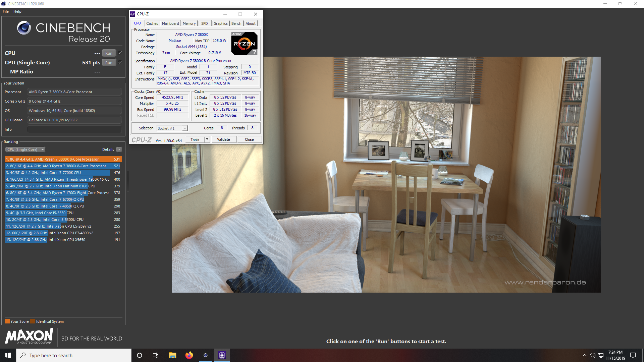The height and width of the screenshot is (362, 644).
Task: Click the Core Voltage value field
Action: point(215,53)
